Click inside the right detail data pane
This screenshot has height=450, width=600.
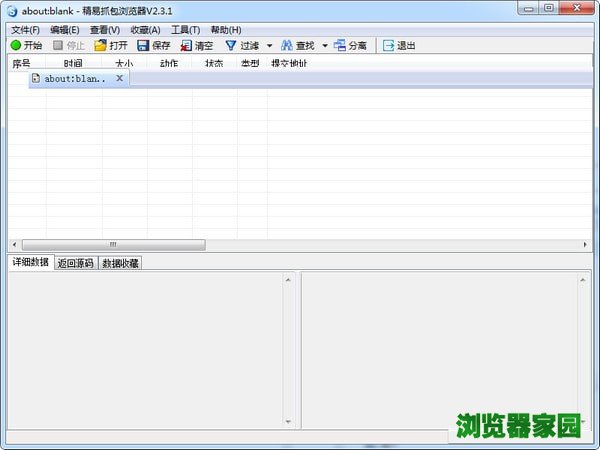(440, 350)
